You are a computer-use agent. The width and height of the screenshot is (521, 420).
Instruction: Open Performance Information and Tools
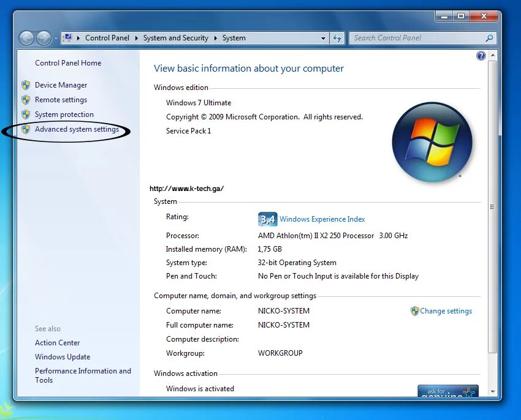(83, 375)
